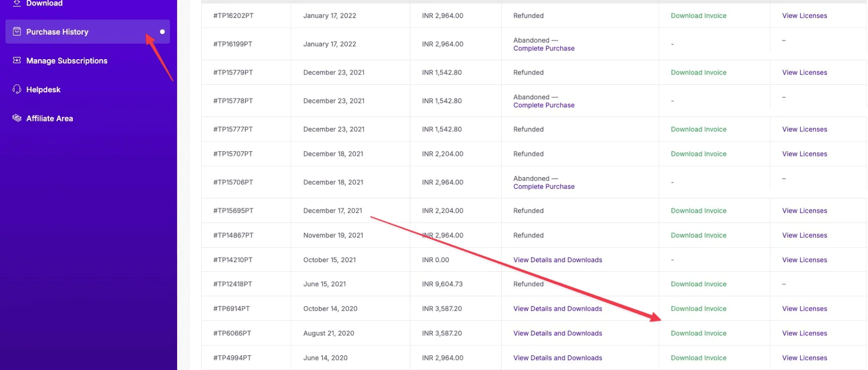Image resolution: width=868 pixels, height=370 pixels.
Task: Go to Helpdesk section
Action: click(43, 89)
